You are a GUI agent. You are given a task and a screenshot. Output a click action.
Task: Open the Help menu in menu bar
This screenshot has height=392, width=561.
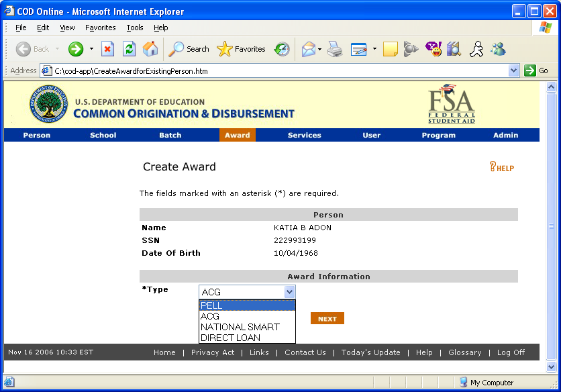(160, 28)
